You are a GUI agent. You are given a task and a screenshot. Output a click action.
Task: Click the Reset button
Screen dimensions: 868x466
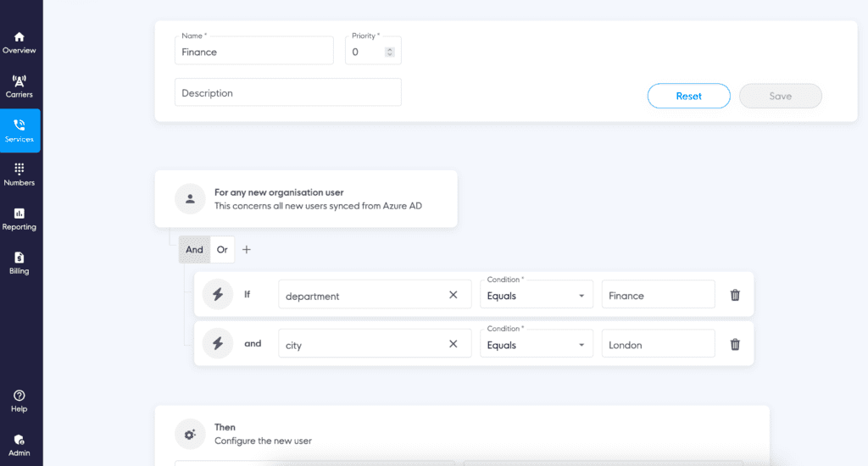coord(688,96)
